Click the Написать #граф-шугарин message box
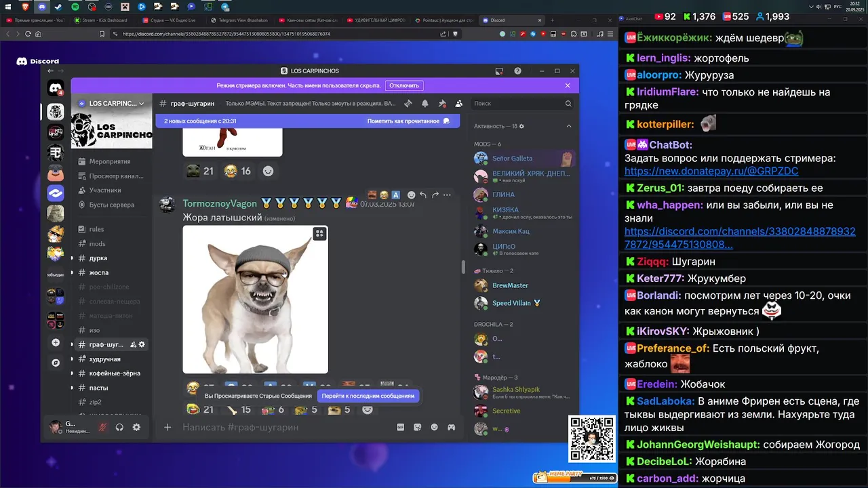 pyautogui.click(x=285, y=427)
